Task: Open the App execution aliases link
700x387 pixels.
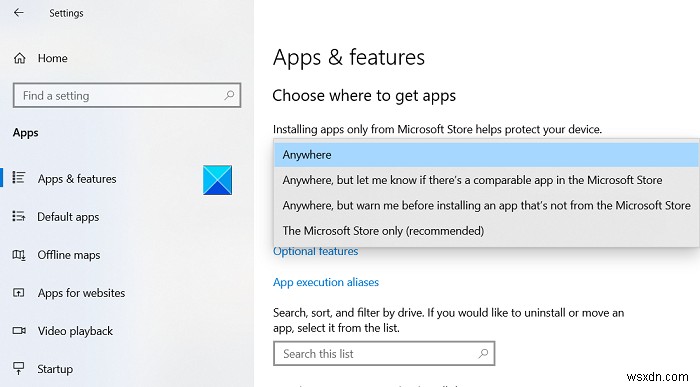Action: 326,282
